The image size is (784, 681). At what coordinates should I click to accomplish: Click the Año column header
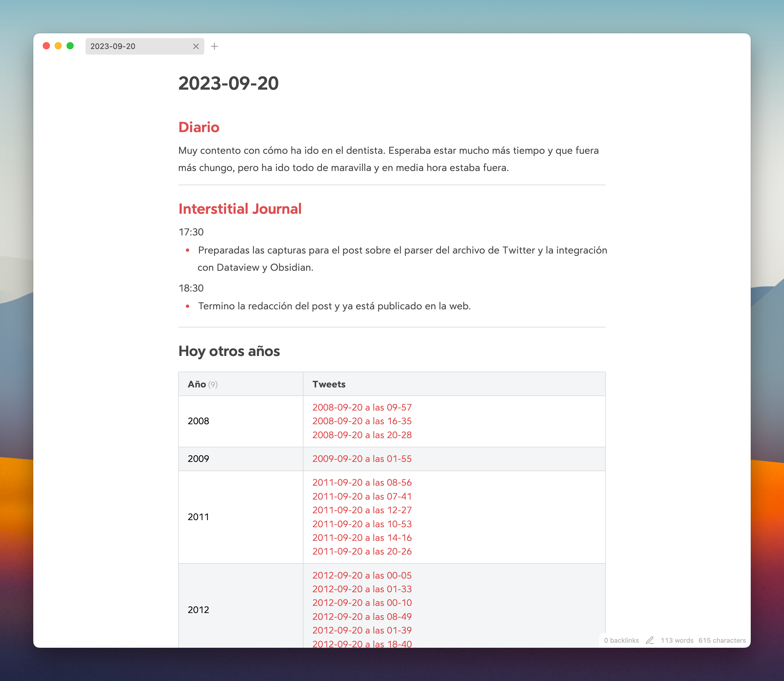pyautogui.click(x=197, y=384)
